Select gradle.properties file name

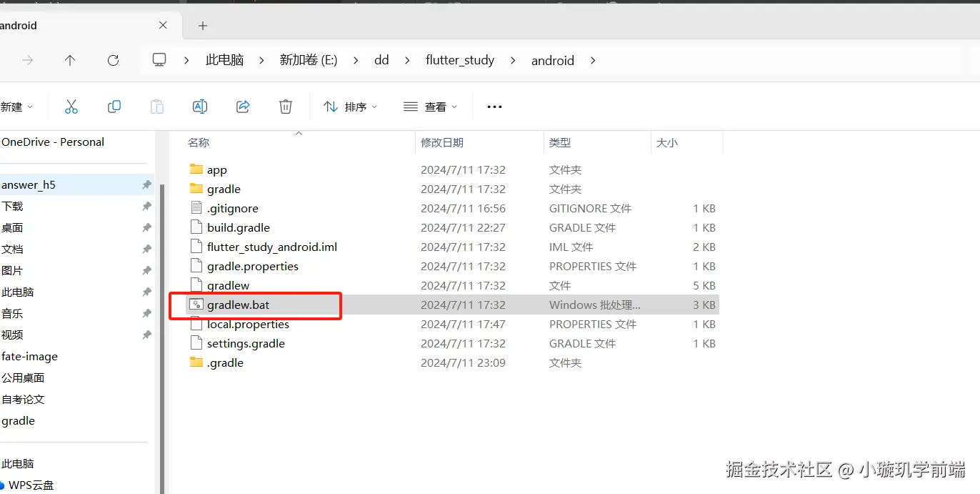pos(253,266)
